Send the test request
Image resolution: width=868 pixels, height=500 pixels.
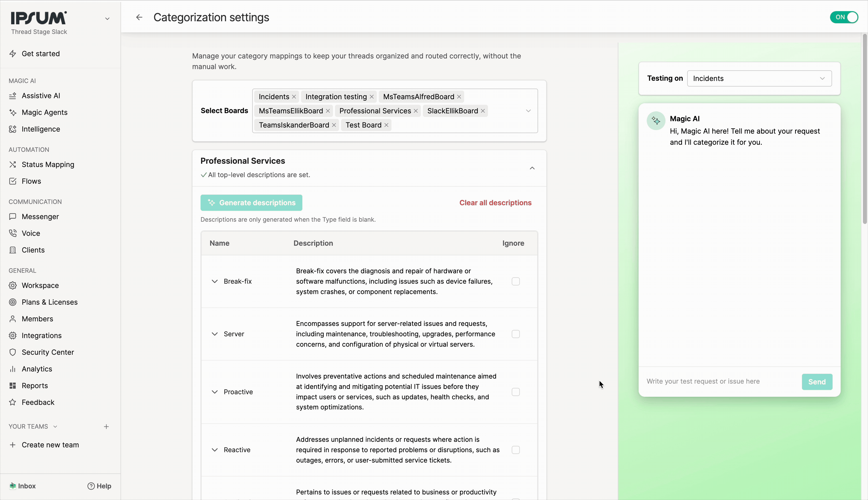817,382
